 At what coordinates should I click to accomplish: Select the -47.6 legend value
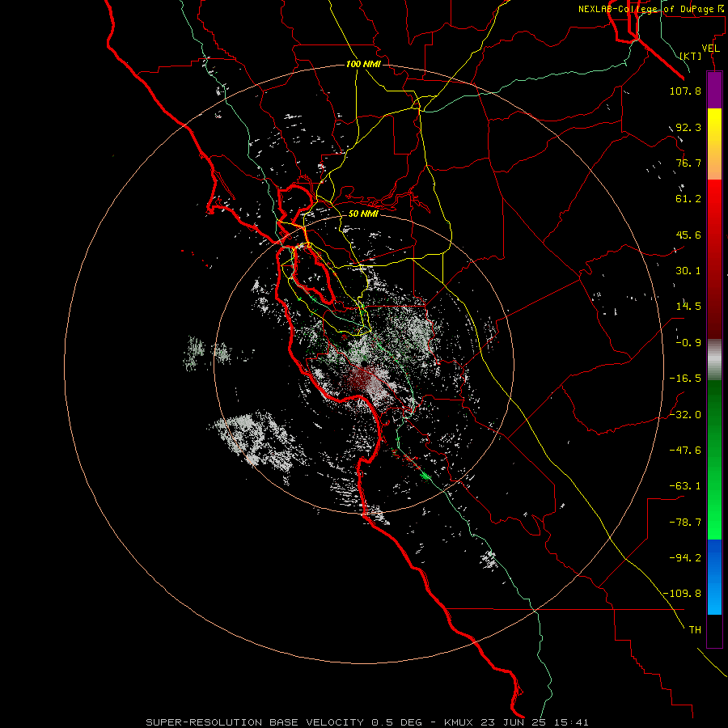(685, 451)
